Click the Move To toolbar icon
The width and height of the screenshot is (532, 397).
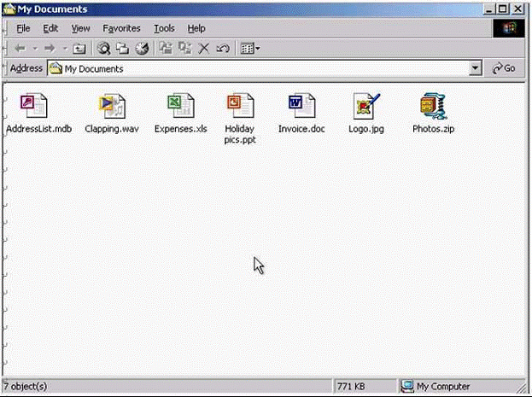click(x=166, y=49)
